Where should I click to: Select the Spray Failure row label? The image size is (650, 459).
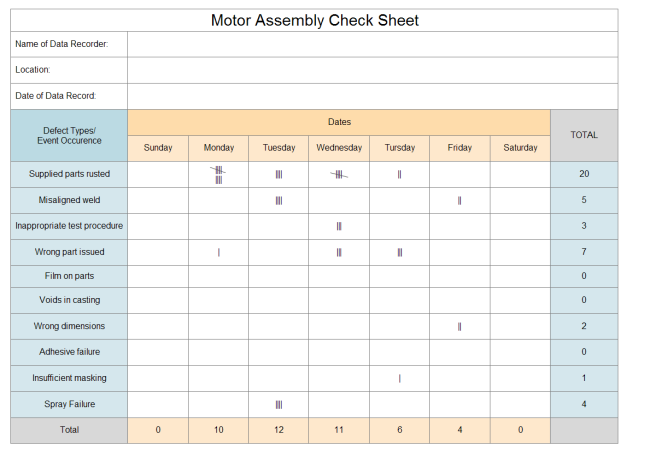69,404
